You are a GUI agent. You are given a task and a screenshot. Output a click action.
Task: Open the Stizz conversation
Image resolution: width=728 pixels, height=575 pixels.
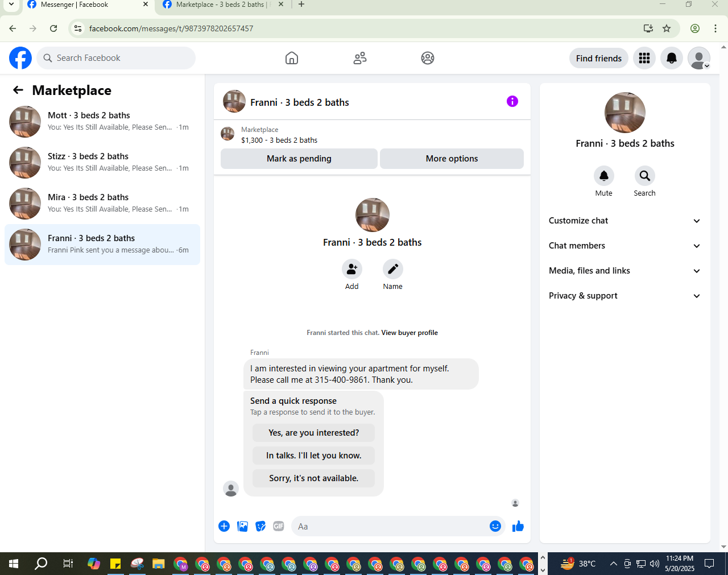102,163
